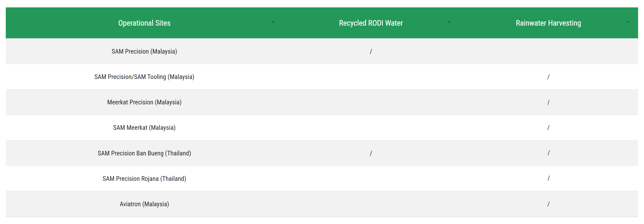Click Rainwater mark for SAM Meerkat
The height and width of the screenshot is (224, 644).
pos(548,128)
